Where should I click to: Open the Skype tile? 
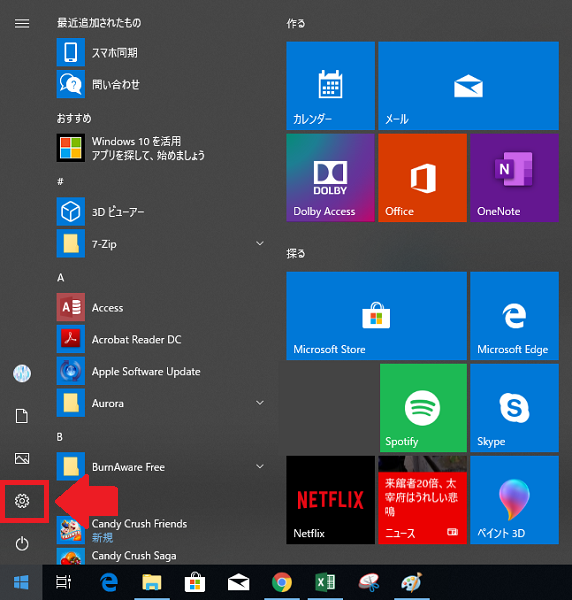tap(514, 408)
